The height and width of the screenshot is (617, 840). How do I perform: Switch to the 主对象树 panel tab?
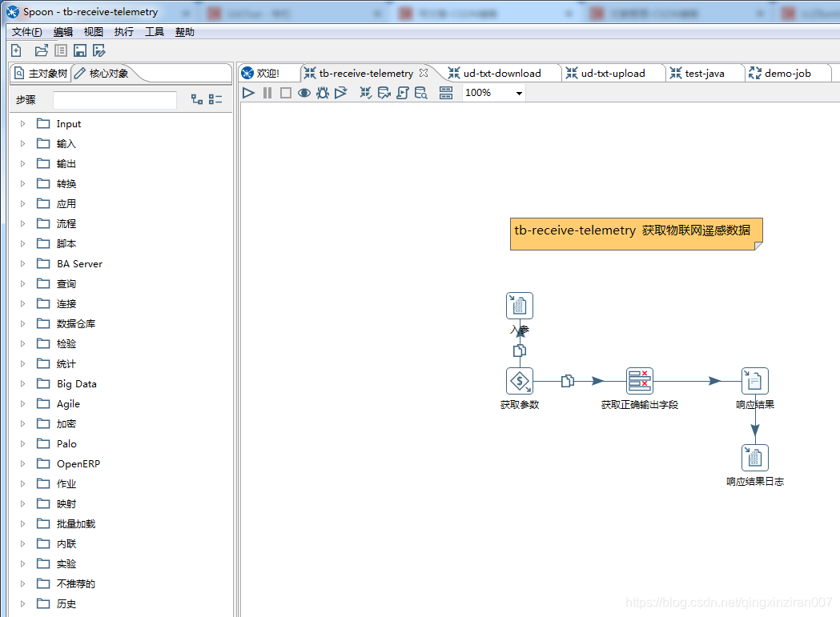(41, 74)
